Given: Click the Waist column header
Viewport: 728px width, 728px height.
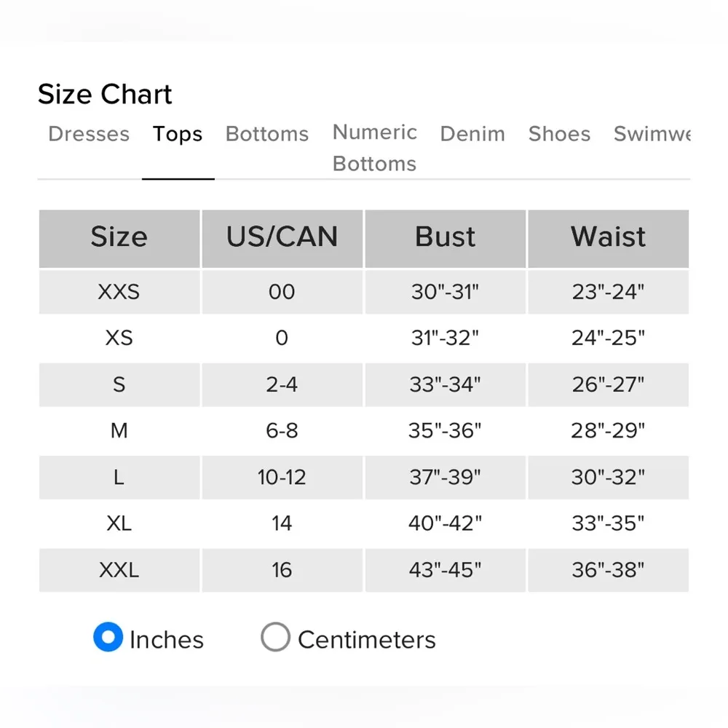Looking at the screenshot, I should coord(608,237).
